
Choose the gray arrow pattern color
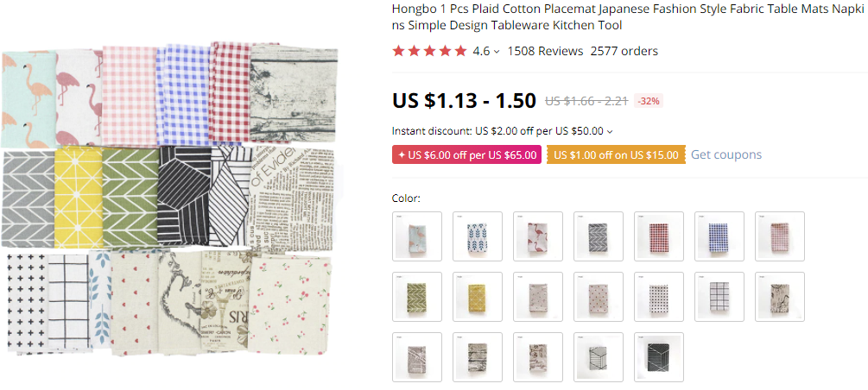599,236
